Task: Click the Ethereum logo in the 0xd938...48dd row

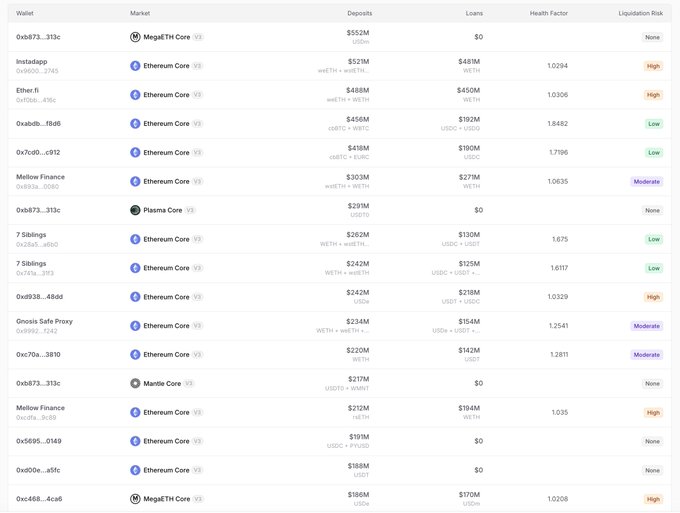Action: point(135,297)
